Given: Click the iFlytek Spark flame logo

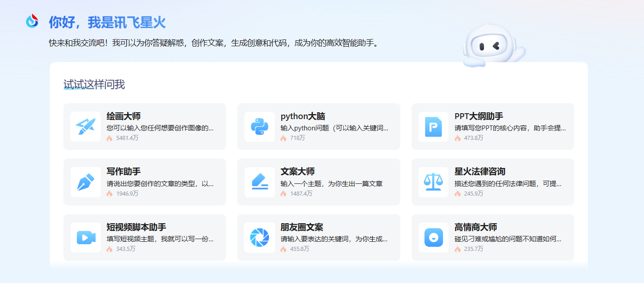Looking at the screenshot, I should [x=32, y=21].
